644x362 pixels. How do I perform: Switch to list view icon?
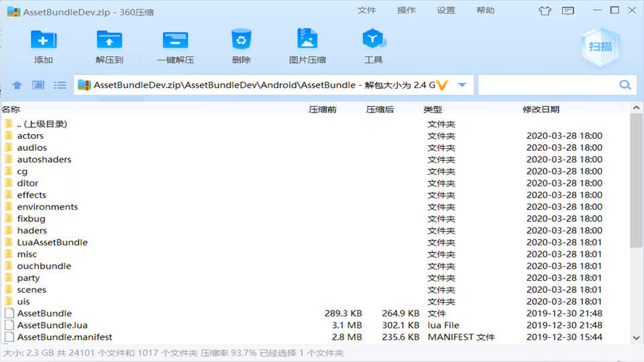point(60,85)
